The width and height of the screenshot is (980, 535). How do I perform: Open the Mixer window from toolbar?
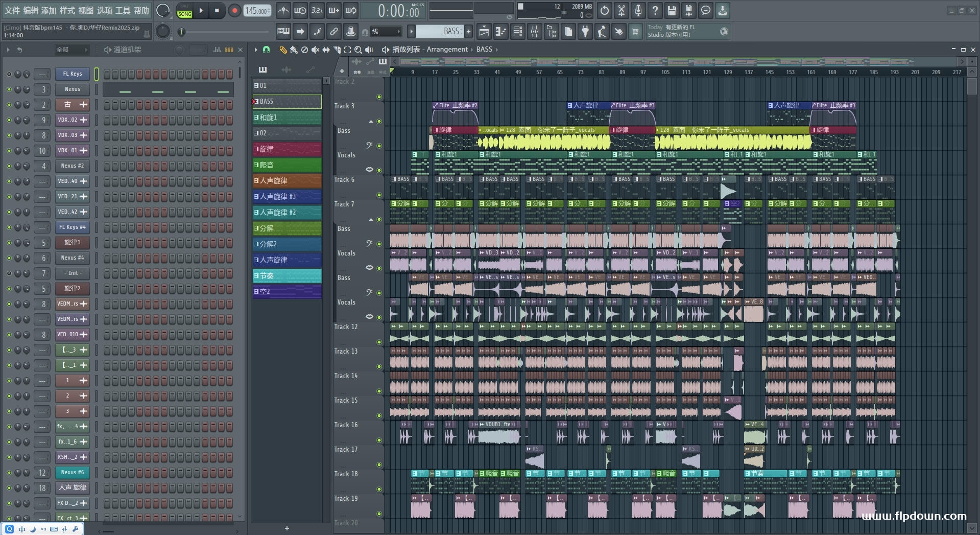tap(534, 32)
